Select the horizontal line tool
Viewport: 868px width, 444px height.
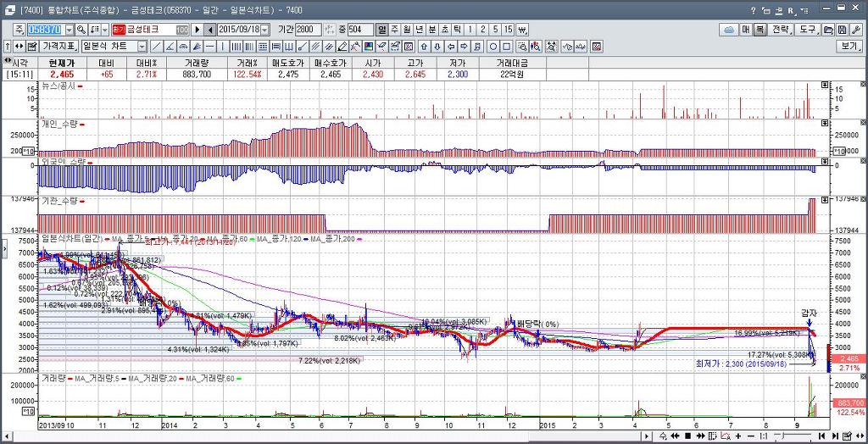point(210,47)
